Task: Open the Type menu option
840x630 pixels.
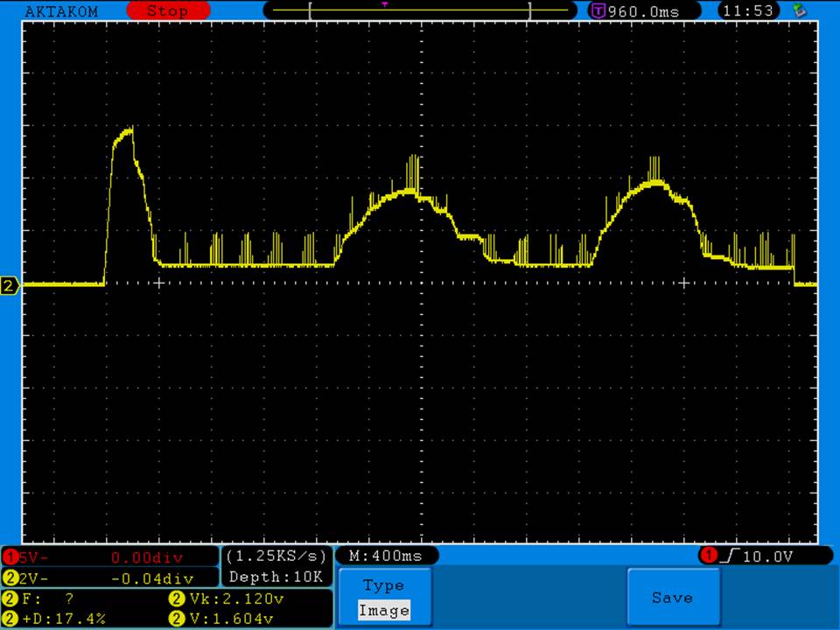Action: point(383,585)
